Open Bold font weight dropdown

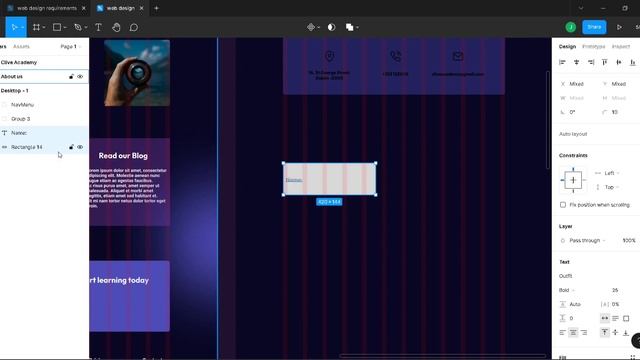pyautogui.click(x=567, y=290)
